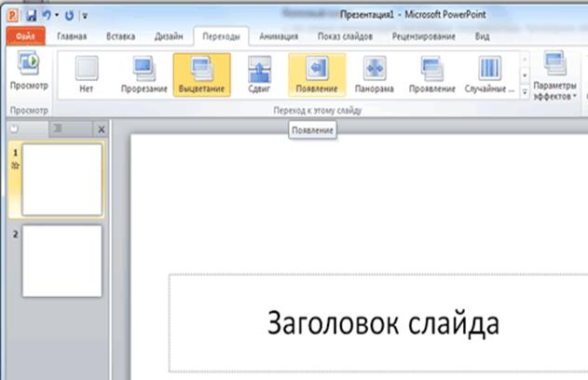Apply the Панорама transition effect

374,75
